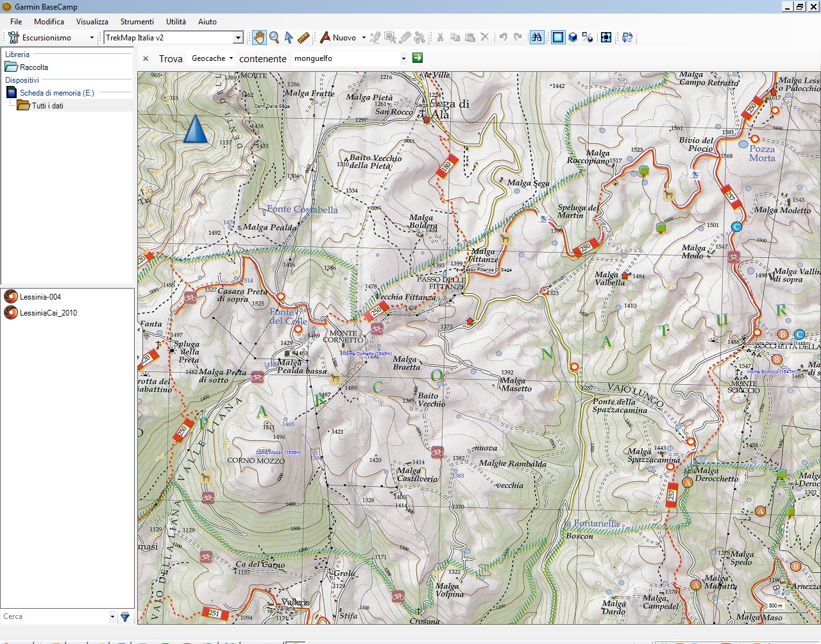The width and height of the screenshot is (821, 644).
Task: Toggle the filter icon beside Cerca field
Action: coord(125,616)
